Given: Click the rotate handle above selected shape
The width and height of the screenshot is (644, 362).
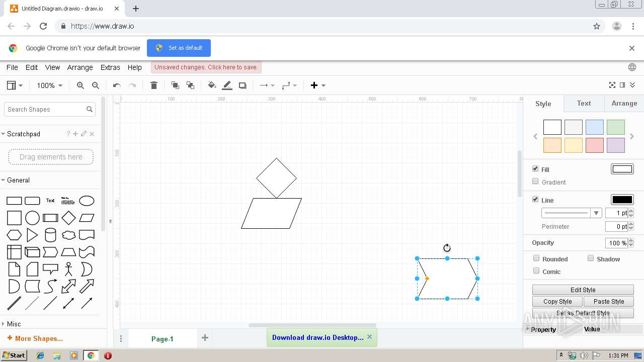Looking at the screenshot, I should pyautogui.click(x=447, y=248).
